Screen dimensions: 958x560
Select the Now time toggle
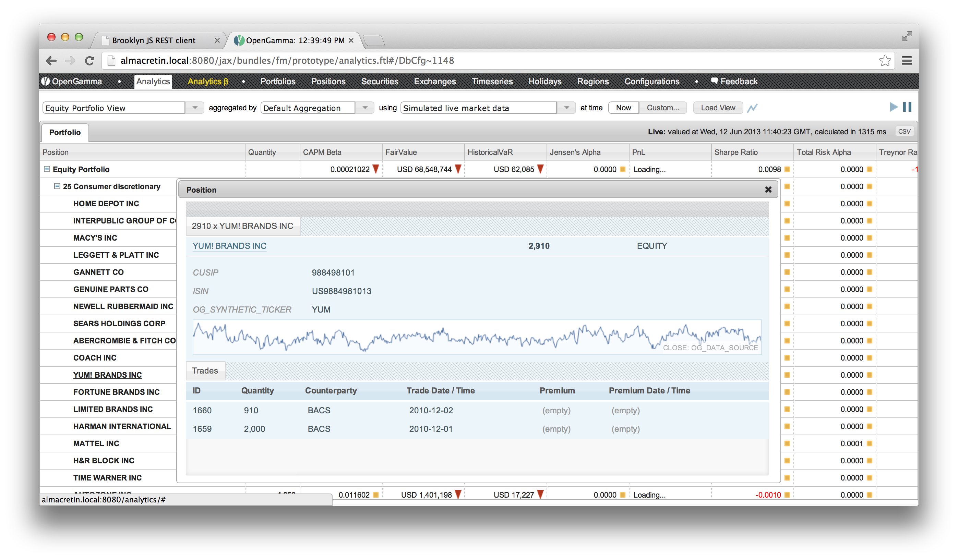pyautogui.click(x=623, y=108)
